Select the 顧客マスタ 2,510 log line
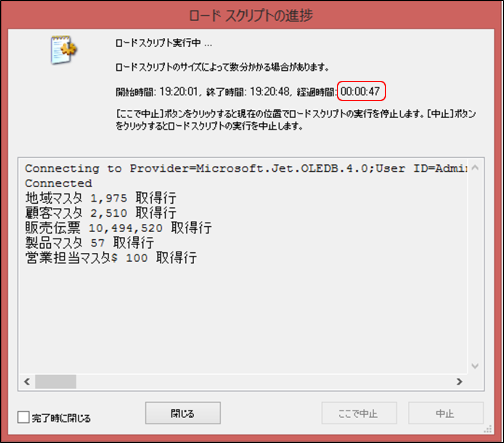The height and width of the screenshot is (443, 504). [100, 213]
